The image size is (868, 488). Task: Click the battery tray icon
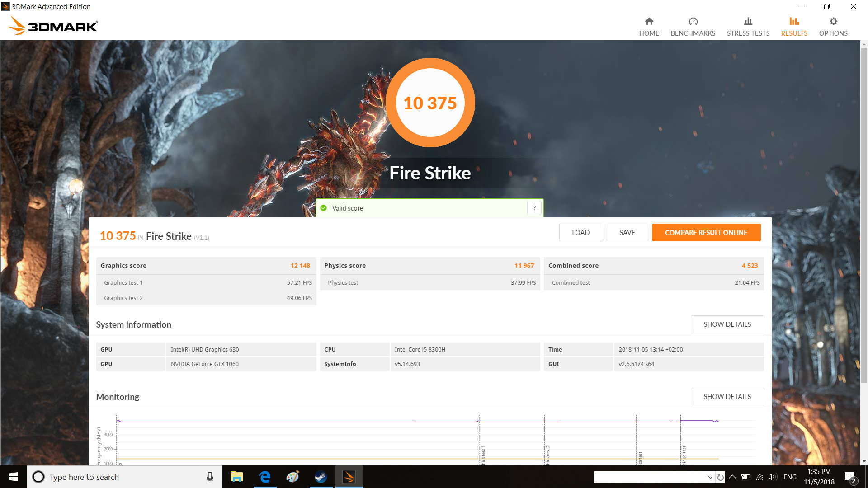(746, 477)
